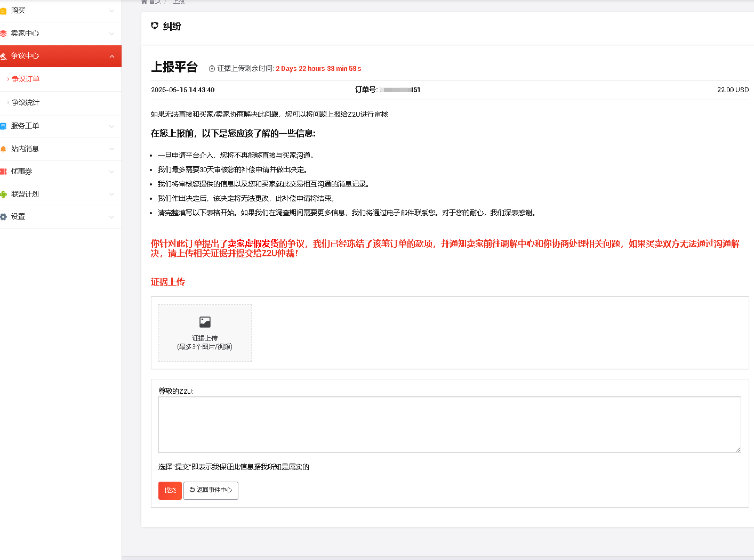
Task: Click the 证据上传 upload area
Action: pyautogui.click(x=205, y=333)
